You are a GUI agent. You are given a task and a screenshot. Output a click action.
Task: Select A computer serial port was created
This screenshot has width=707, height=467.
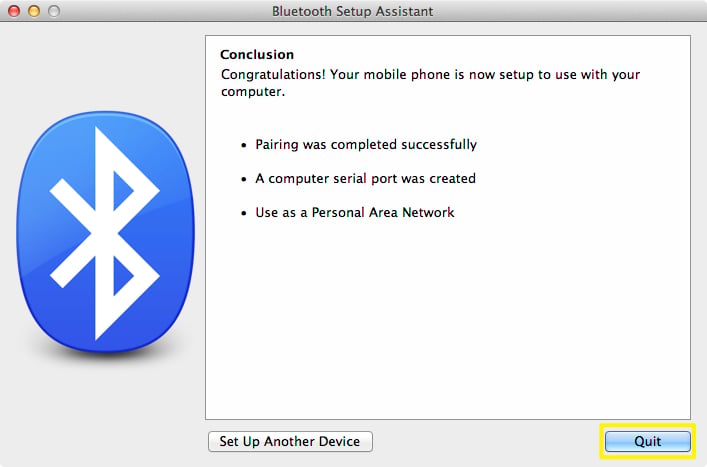pos(366,179)
